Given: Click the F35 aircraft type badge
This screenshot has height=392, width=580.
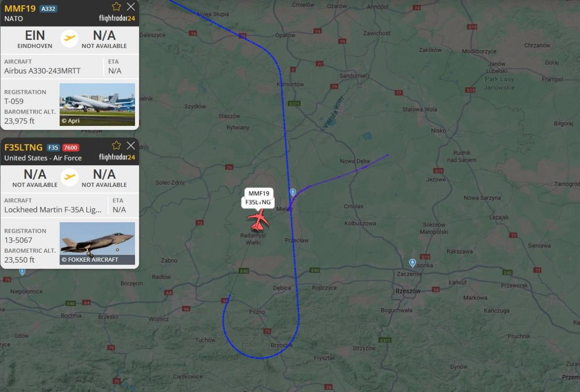Looking at the screenshot, I should (x=53, y=148).
